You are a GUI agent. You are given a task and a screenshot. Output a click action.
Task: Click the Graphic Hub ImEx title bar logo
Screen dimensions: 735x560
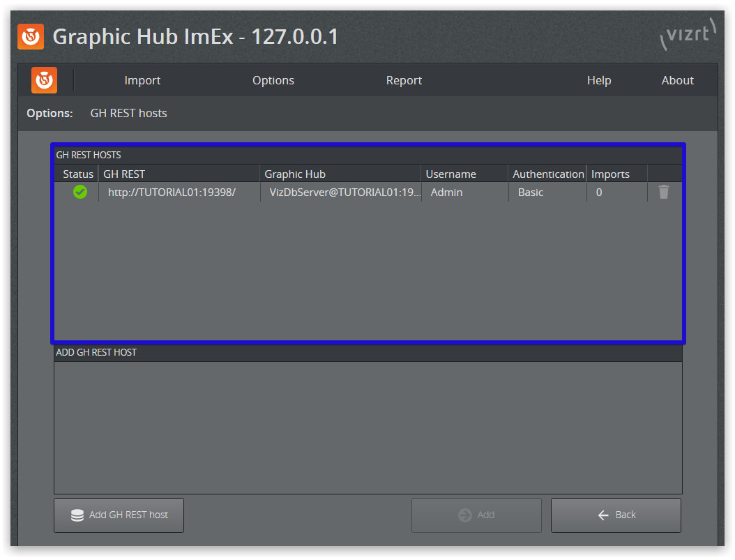coord(31,36)
